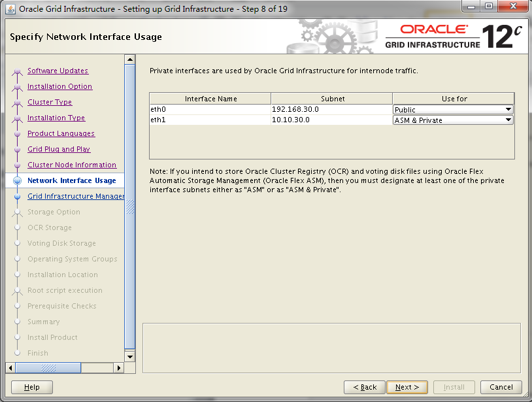Image resolution: width=532 pixels, height=402 pixels.
Task: Click the step list scroll up arrow
Action: tap(130, 59)
